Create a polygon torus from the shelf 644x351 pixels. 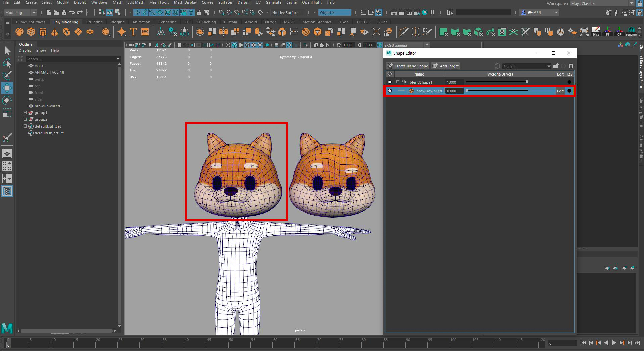66,32
